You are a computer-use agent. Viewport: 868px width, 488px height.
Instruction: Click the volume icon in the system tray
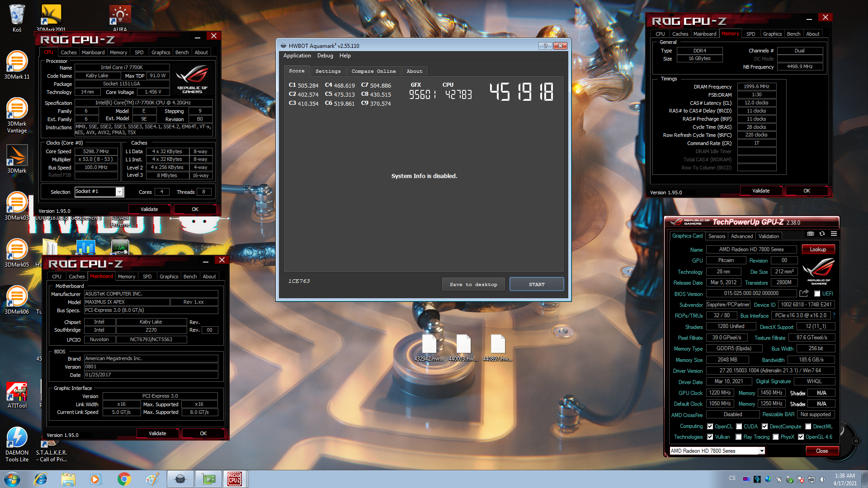[822, 479]
